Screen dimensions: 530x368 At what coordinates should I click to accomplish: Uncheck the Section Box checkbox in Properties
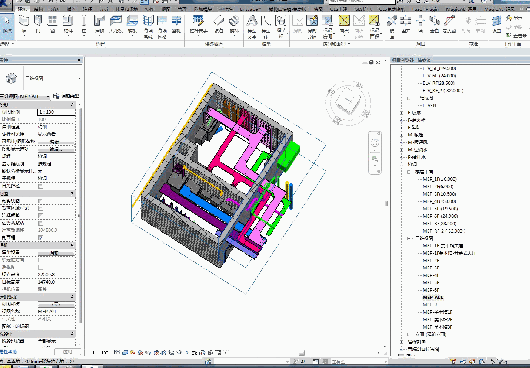point(41,238)
